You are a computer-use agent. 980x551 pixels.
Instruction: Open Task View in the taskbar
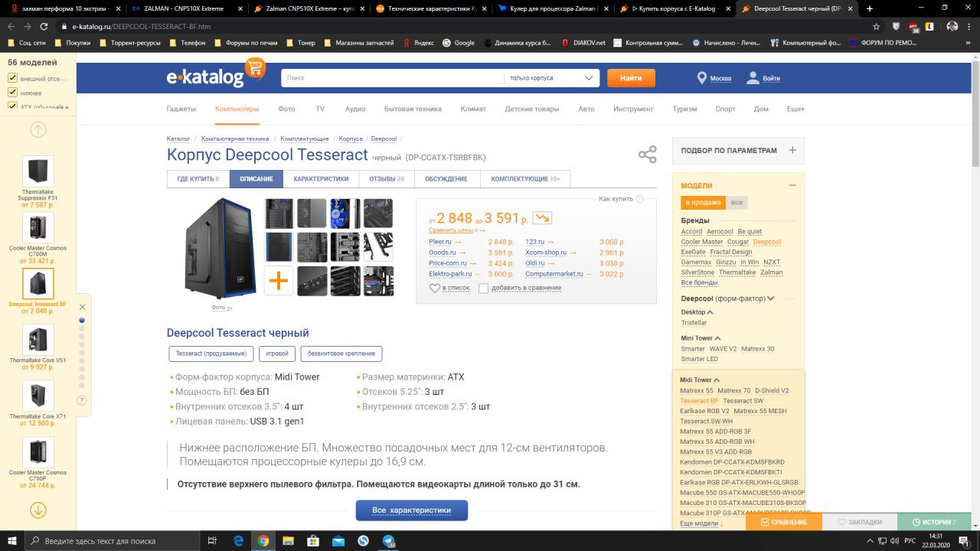coord(213,541)
